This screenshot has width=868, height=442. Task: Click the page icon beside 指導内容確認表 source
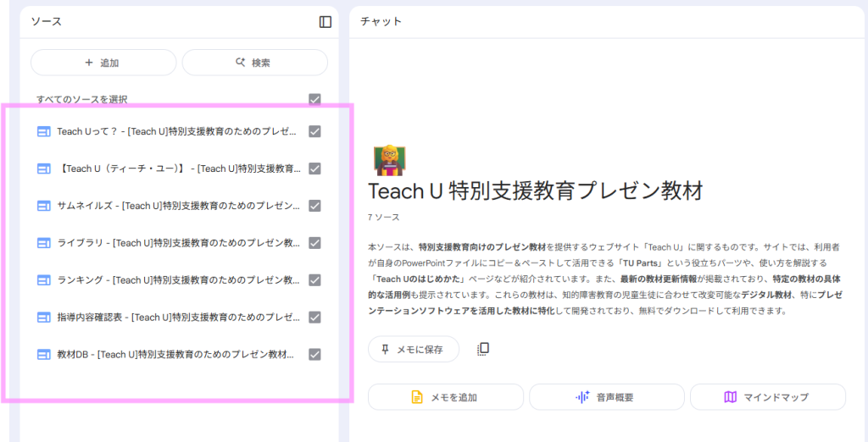44,317
